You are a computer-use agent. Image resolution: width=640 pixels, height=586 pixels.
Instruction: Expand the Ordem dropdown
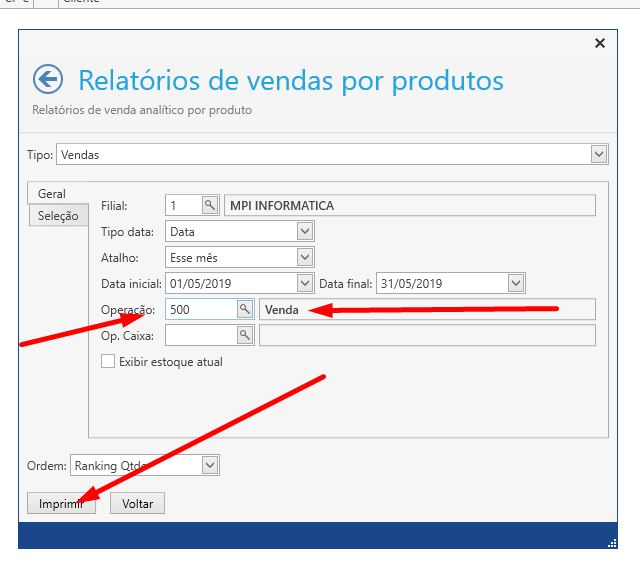pos(209,466)
